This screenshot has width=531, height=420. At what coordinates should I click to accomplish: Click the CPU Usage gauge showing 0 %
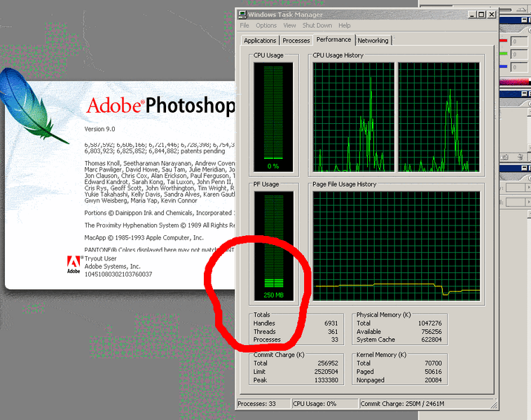coord(273,117)
